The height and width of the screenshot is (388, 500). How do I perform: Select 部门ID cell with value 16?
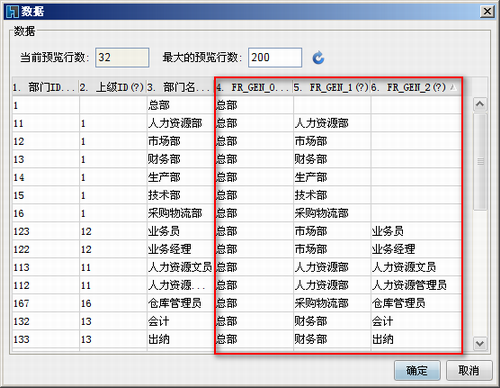(46, 214)
